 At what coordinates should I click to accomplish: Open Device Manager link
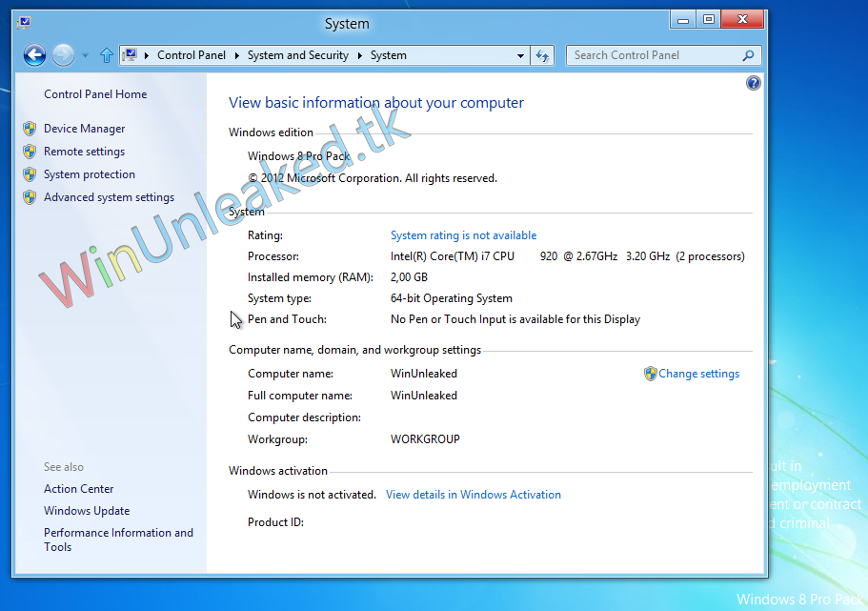click(84, 129)
